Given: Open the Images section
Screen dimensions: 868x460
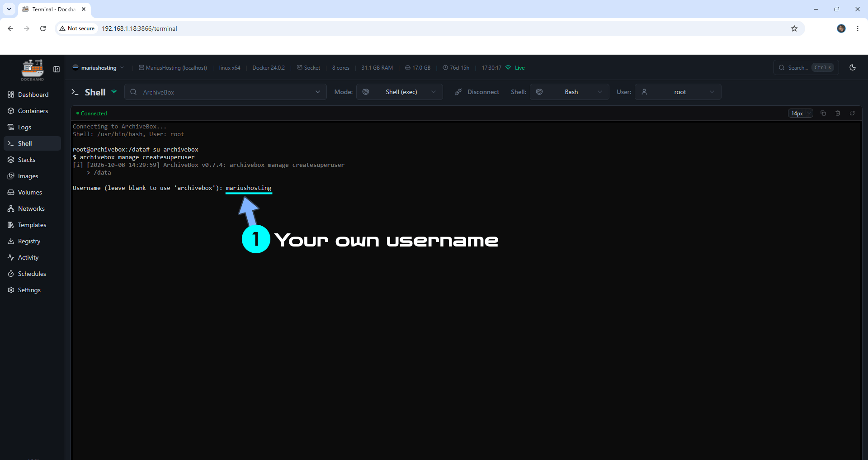Looking at the screenshot, I should 32,176.
